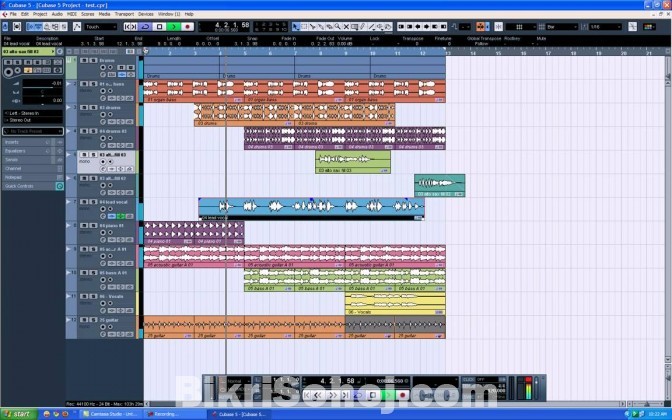Open the Edit menu
This screenshot has width=672, height=420.
(25, 14)
